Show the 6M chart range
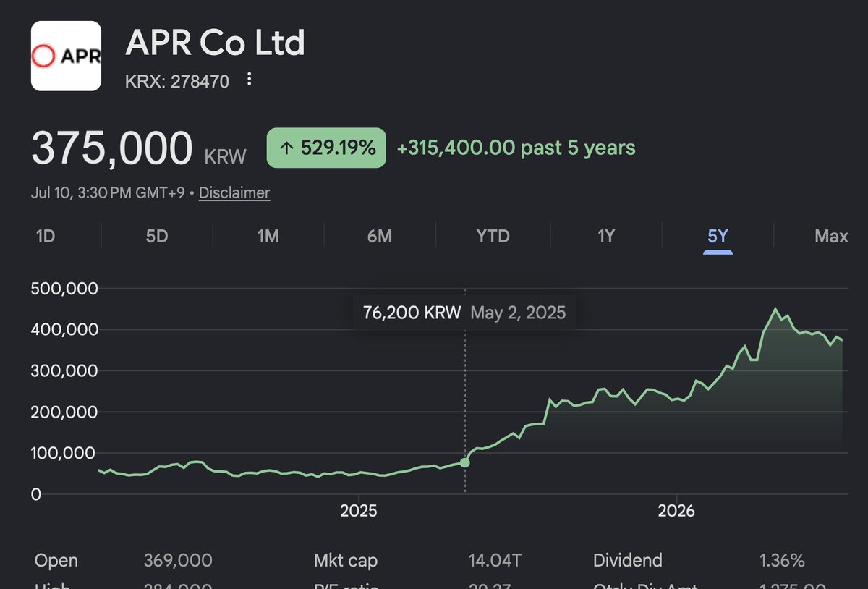 [x=380, y=236]
